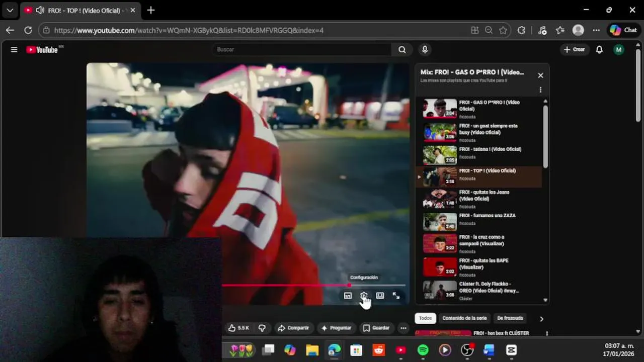Open the Crear upload menu

pyautogui.click(x=575, y=49)
